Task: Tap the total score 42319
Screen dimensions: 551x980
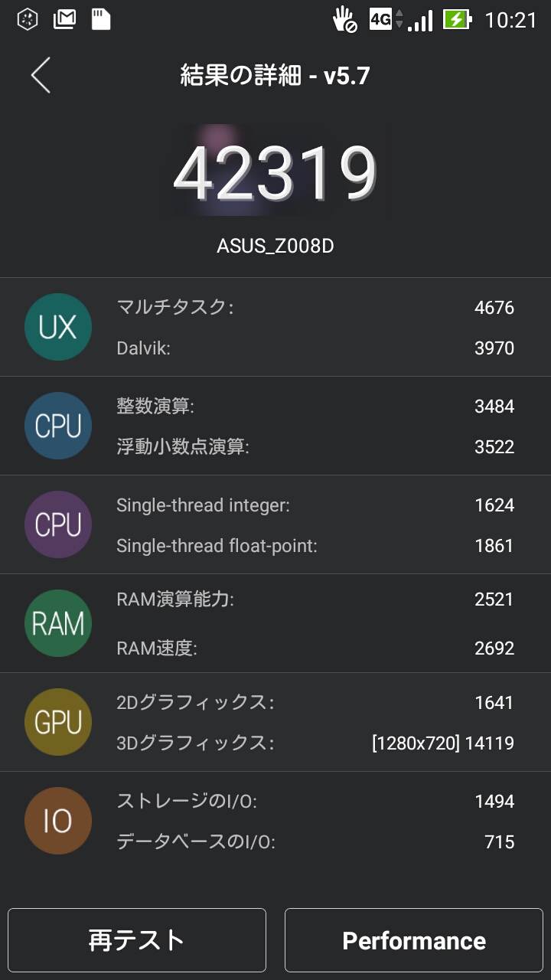Action: tap(275, 172)
